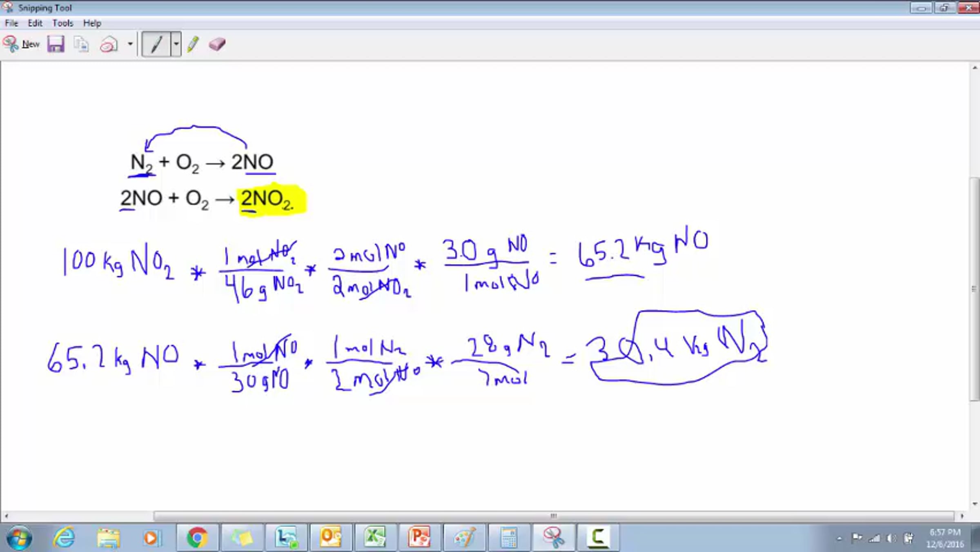Toggle the Highlighter tool

(x=193, y=44)
